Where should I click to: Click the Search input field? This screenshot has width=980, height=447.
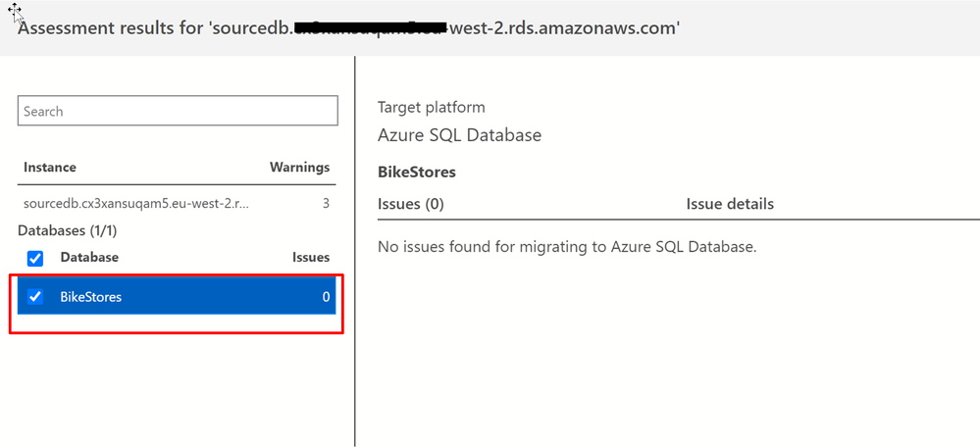pyautogui.click(x=178, y=111)
